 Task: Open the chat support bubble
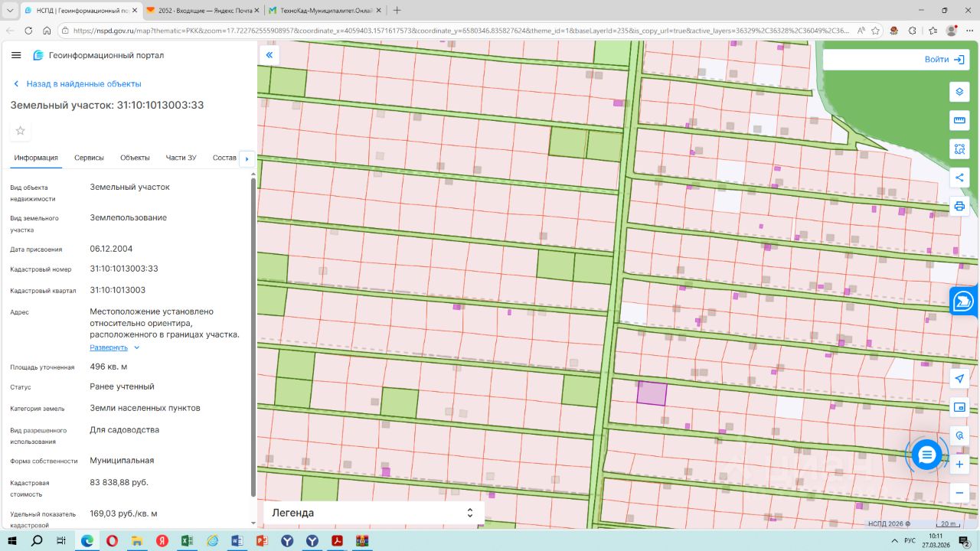[926, 455]
